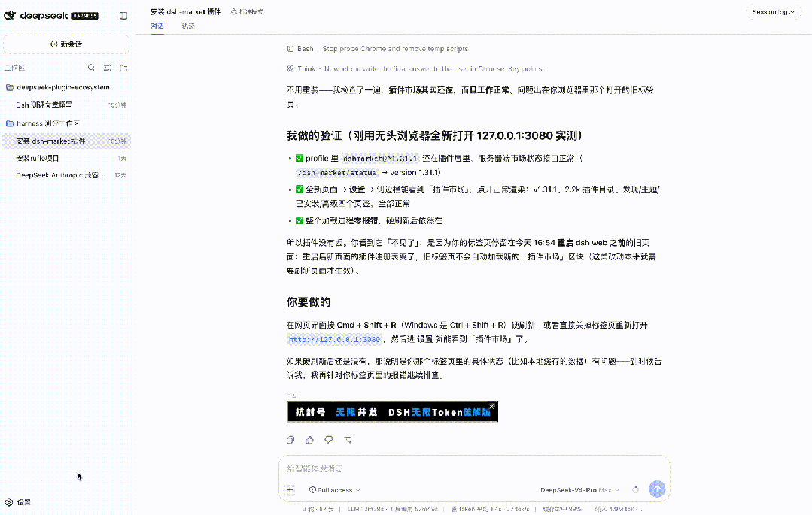Open the DeepSeek Anthropic conversation
The height and width of the screenshot is (515, 812).
66,175
